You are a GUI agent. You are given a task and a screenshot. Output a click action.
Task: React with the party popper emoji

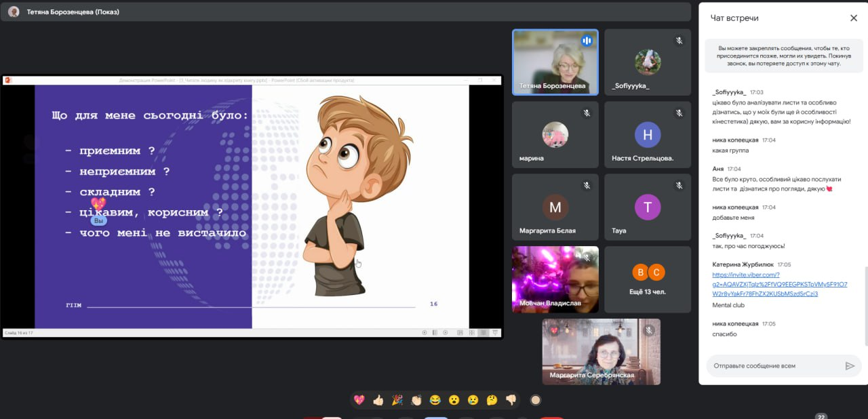click(x=397, y=400)
